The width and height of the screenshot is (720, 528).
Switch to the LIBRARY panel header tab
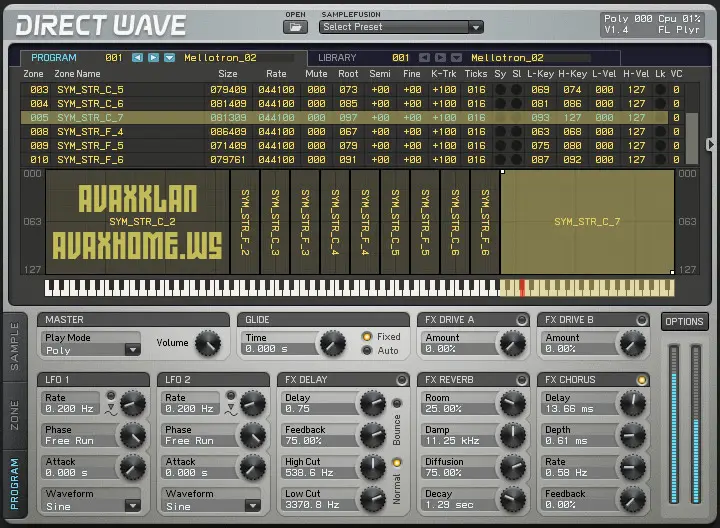pyautogui.click(x=337, y=58)
